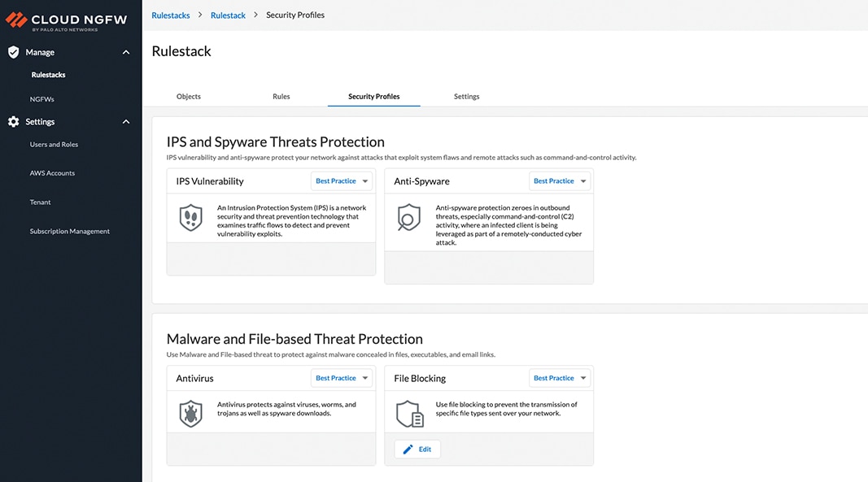Select the Manage shield icon in sidebar
This screenshot has width=868, height=482.
pyautogui.click(x=11, y=51)
